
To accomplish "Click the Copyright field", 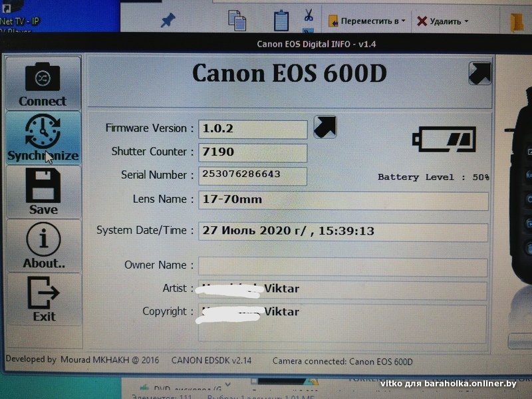I will point(342,324).
